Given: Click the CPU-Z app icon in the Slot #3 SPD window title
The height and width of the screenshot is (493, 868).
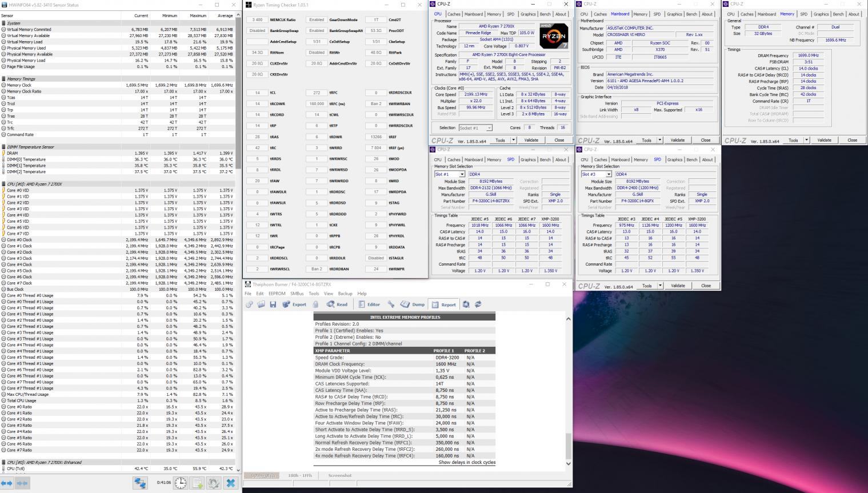Looking at the screenshot, I should click(x=580, y=150).
